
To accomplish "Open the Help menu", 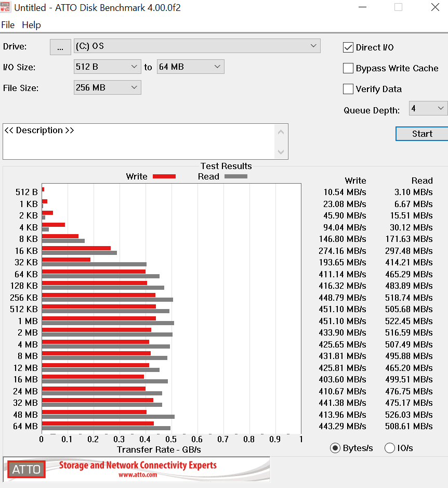I will (31, 25).
